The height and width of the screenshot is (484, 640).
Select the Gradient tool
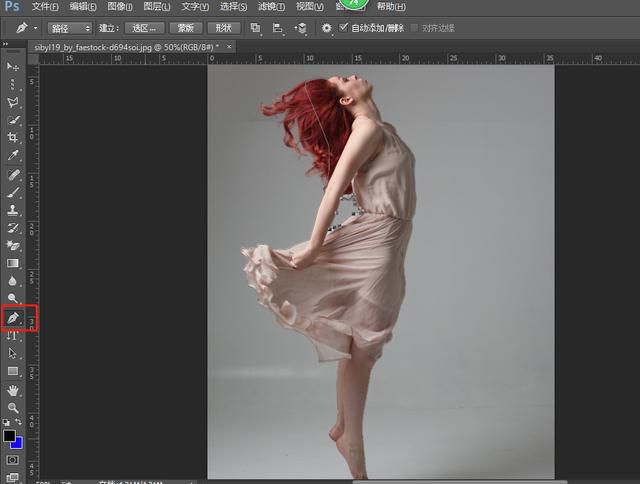13,263
